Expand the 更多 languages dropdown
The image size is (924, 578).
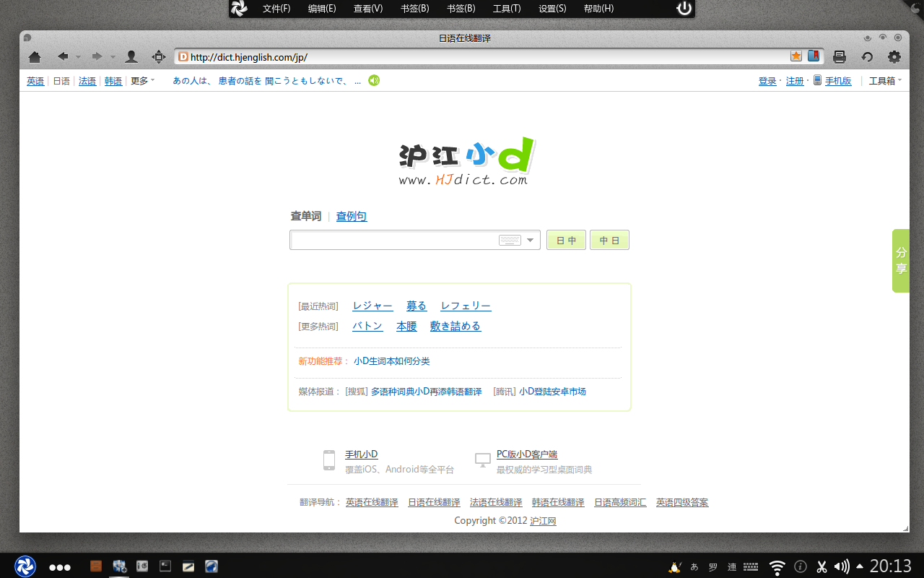click(143, 81)
